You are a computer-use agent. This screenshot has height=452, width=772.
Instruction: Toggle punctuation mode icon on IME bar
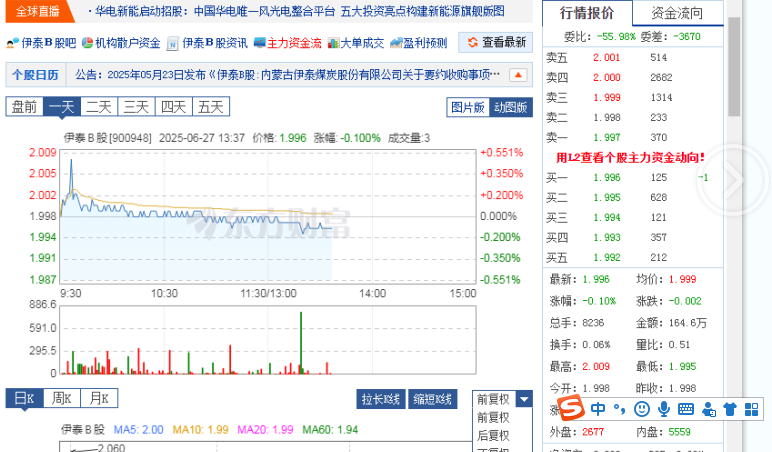[x=619, y=409]
